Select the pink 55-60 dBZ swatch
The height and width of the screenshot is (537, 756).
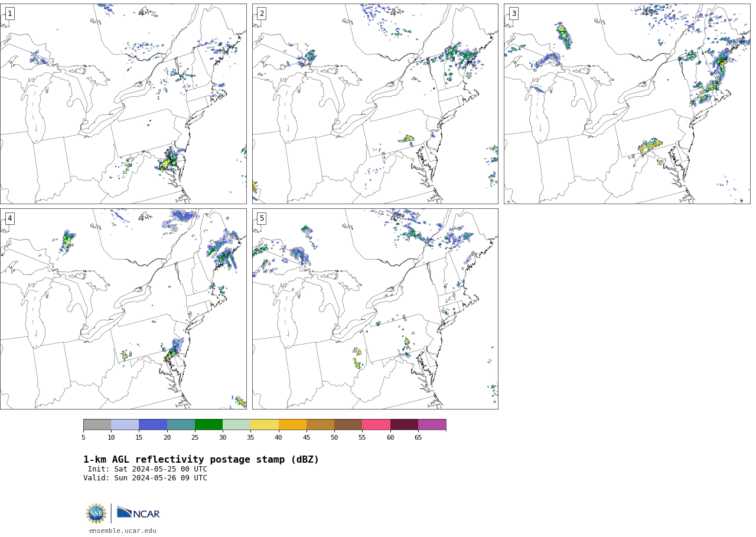coord(376,425)
